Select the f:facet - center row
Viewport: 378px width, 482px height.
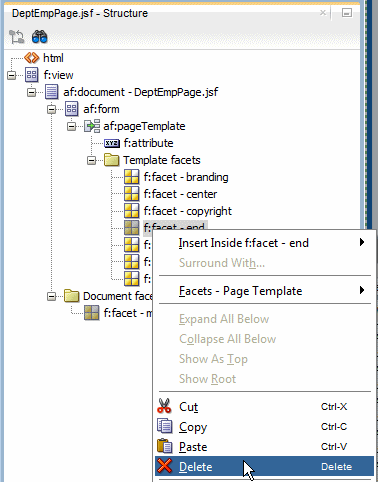[180, 194]
